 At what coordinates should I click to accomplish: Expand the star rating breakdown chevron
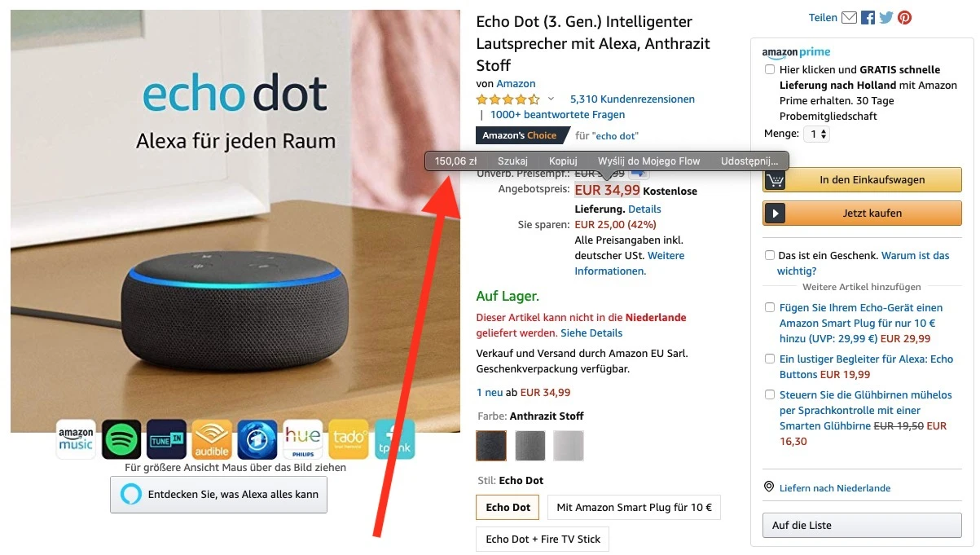coord(551,99)
